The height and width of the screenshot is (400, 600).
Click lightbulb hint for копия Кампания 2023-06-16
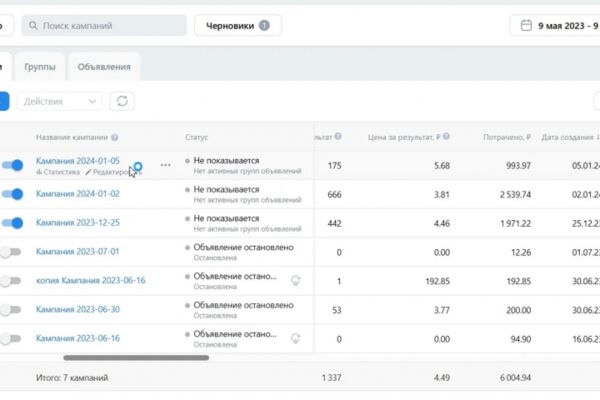coord(295,281)
